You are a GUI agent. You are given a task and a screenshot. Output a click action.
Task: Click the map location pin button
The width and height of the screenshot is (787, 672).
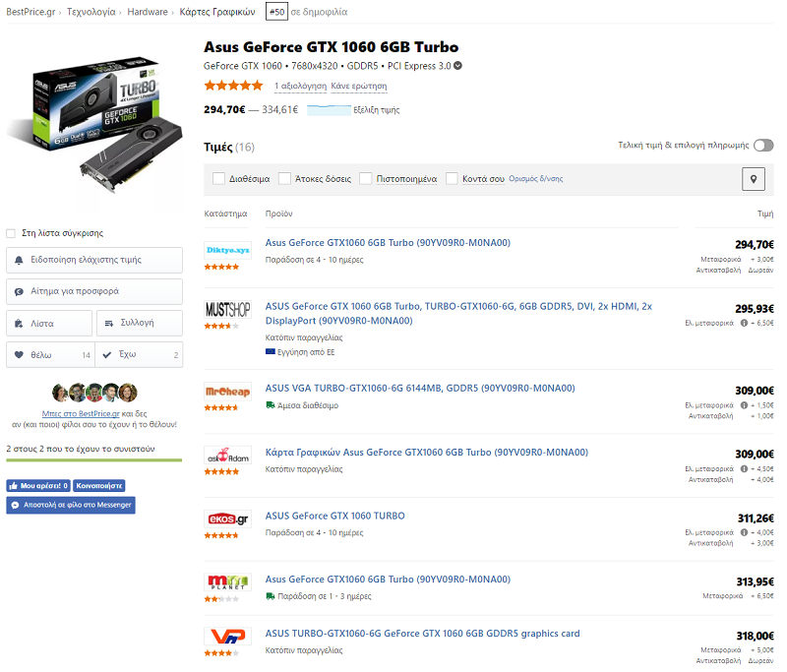point(753,179)
